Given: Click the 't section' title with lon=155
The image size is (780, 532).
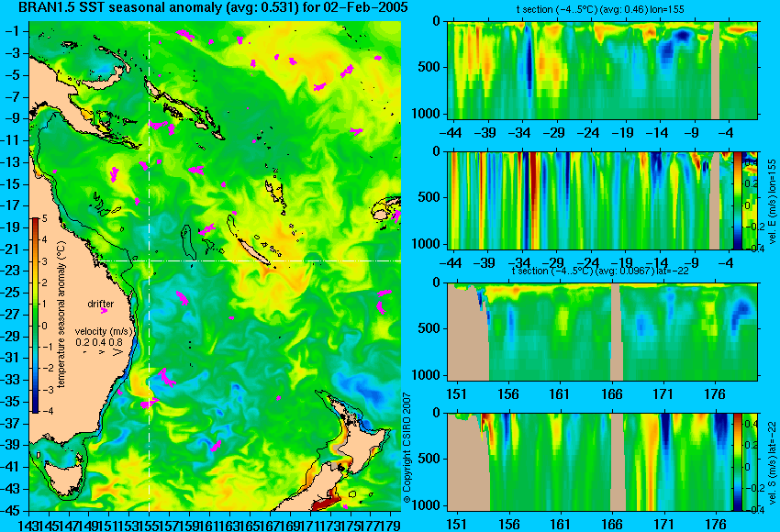Looking at the screenshot, I should (598, 9).
